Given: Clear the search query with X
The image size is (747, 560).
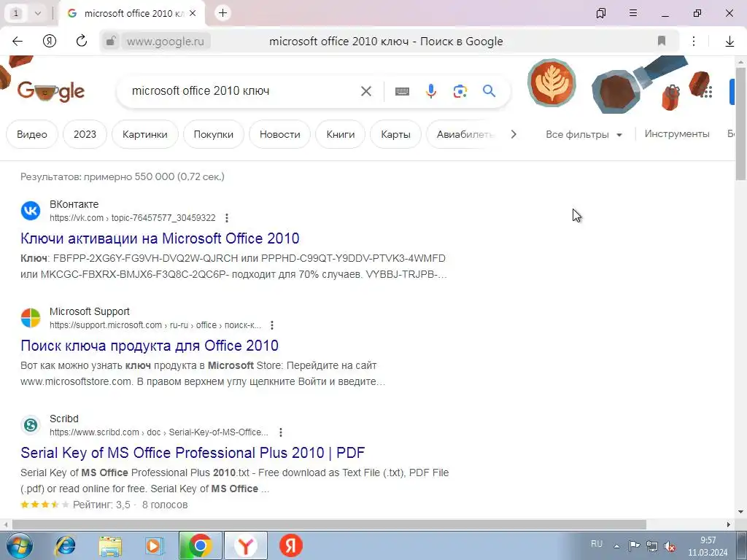Looking at the screenshot, I should coord(366,91).
